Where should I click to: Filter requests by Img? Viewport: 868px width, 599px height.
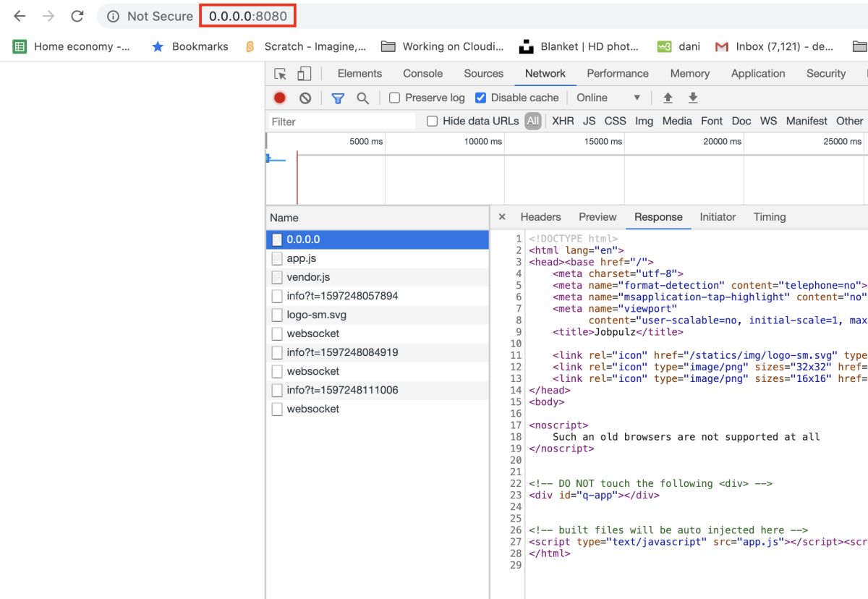point(644,121)
